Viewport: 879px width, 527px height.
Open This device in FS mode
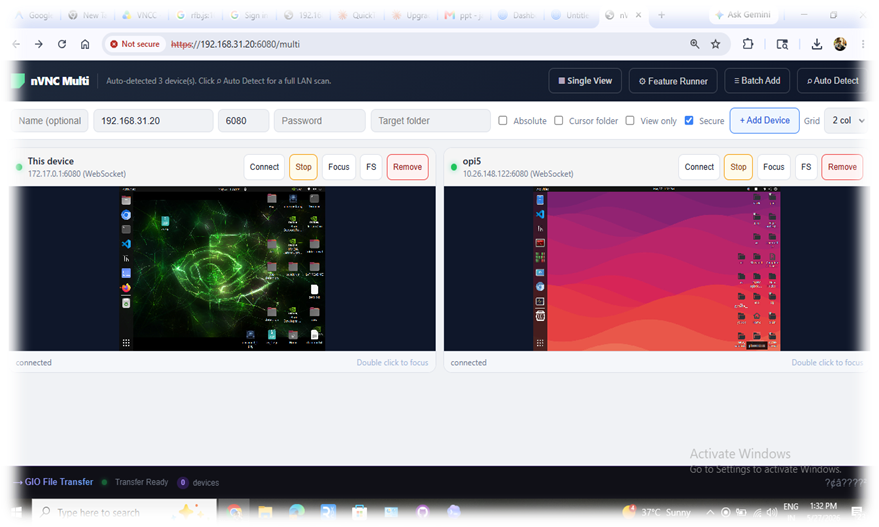click(371, 167)
